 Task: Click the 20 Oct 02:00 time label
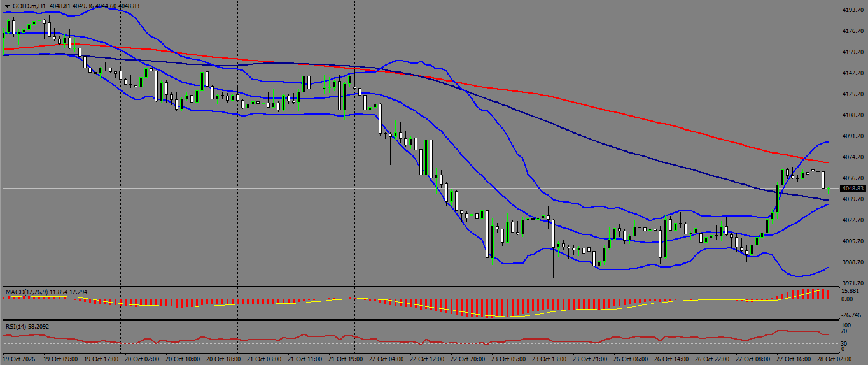click(143, 359)
